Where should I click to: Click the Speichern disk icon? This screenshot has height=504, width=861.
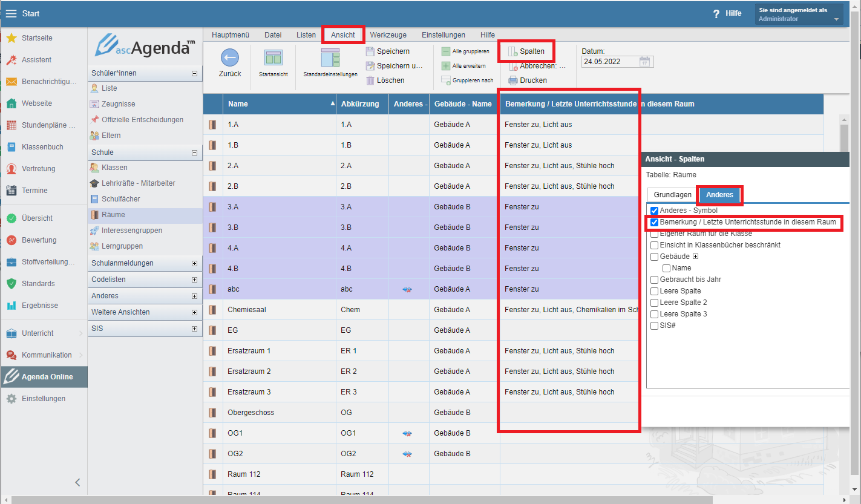pos(370,51)
